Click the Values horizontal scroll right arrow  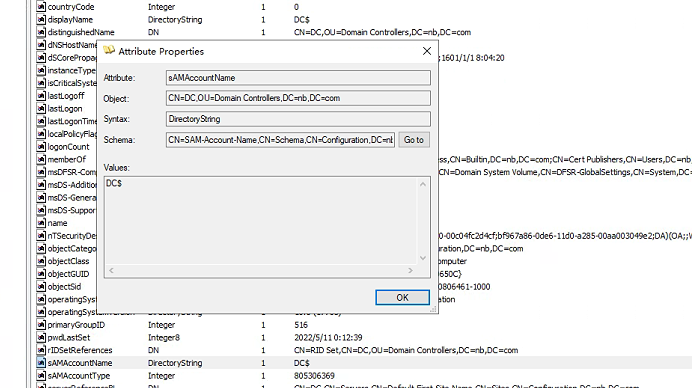[410, 270]
